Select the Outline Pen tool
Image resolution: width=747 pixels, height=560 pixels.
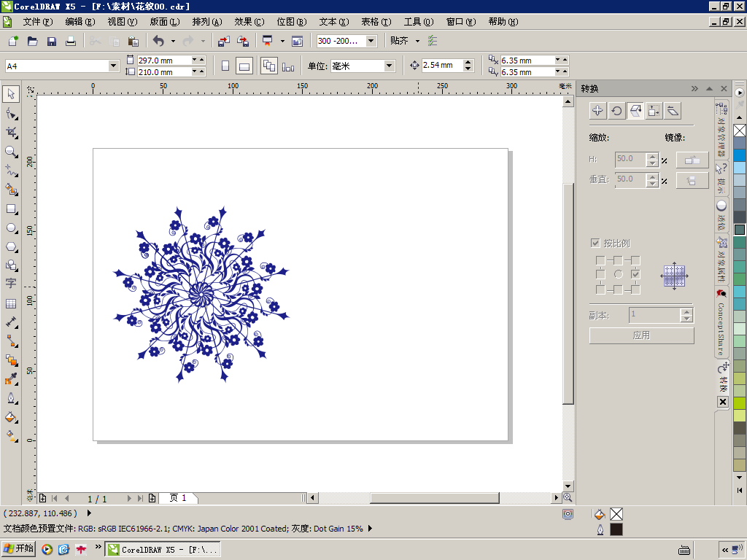(x=11, y=399)
